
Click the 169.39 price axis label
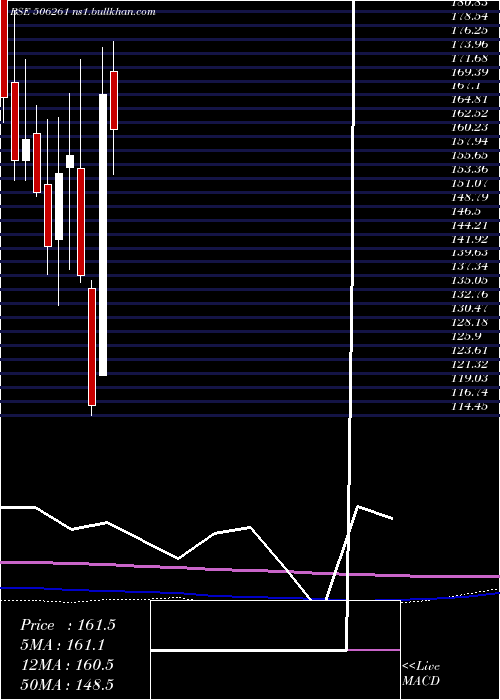click(470, 72)
